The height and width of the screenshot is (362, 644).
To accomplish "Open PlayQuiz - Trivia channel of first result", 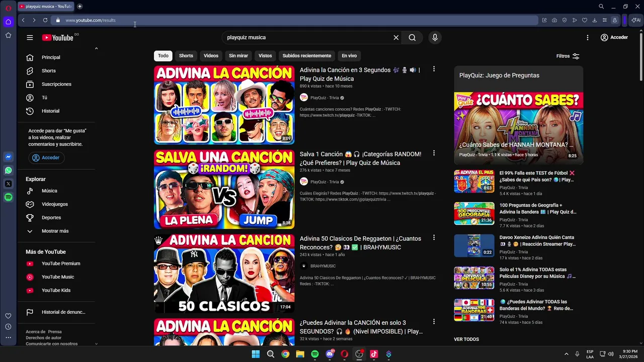I will pyautogui.click(x=325, y=98).
